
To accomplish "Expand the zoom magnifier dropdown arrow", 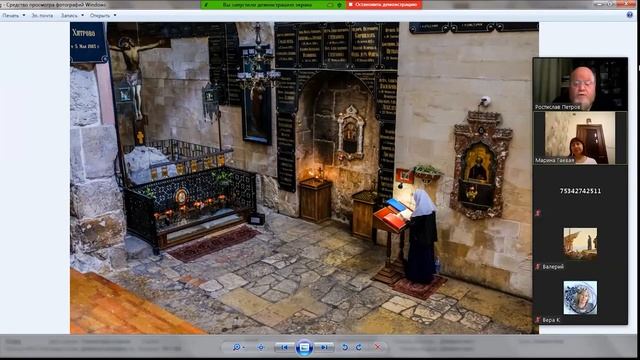I will click(244, 347).
